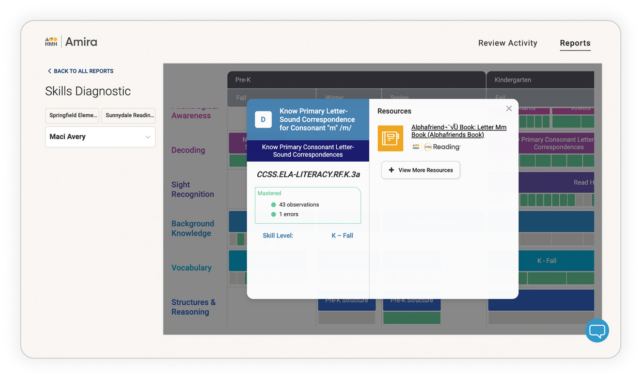Open the Alphafriends Letter Mm Book link
The image size is (640, 378).
[459, 131]
